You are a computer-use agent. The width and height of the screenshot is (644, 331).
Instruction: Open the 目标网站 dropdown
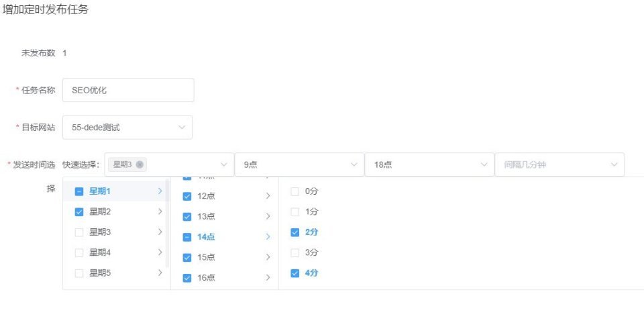pos(127,128)
